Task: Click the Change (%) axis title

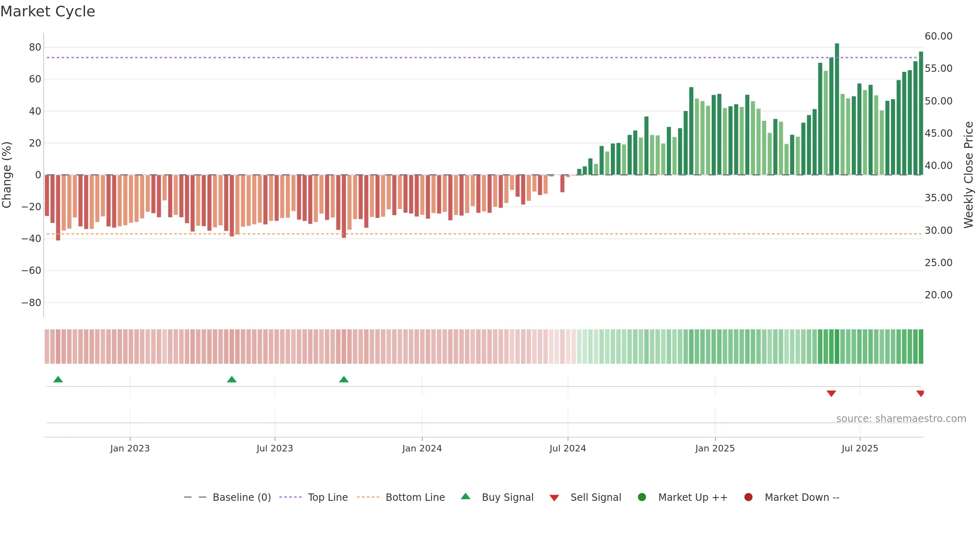Action: (7, 175)
